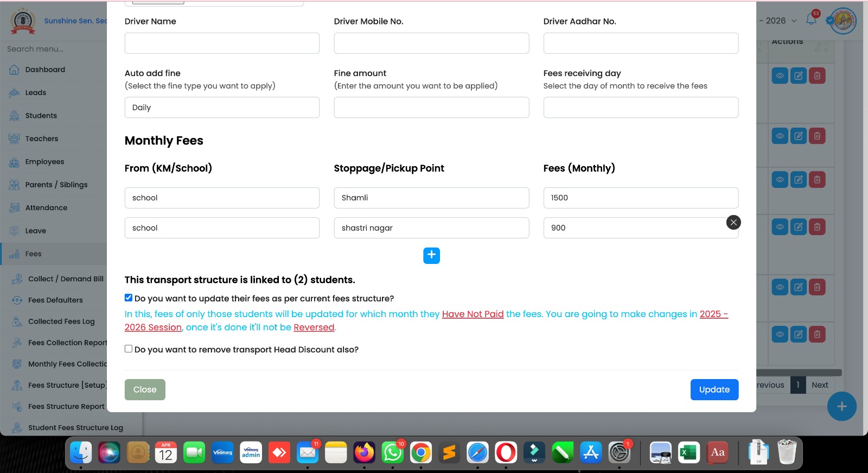Open the notifications bell icon

tap(811, 20)
